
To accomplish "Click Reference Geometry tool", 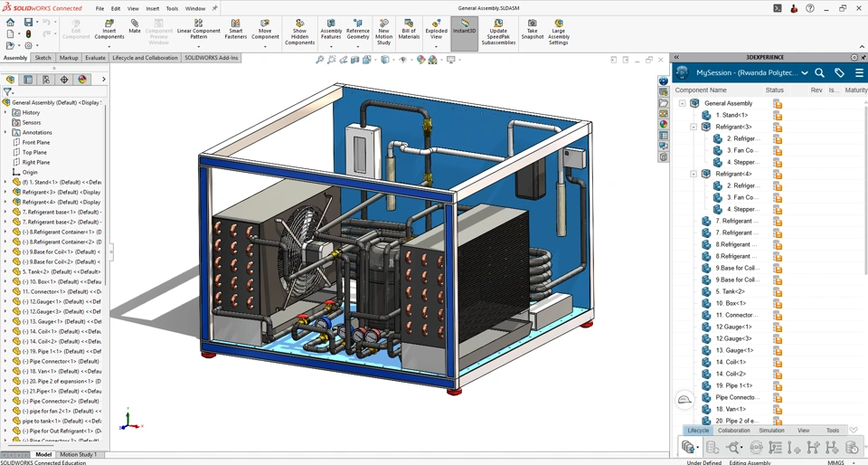I will (358, 29).
